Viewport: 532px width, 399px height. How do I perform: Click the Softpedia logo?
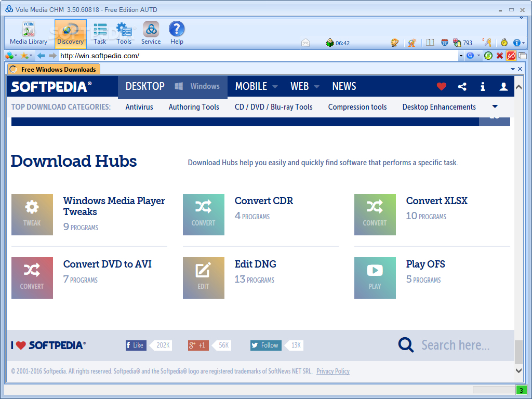click(51, 87)
